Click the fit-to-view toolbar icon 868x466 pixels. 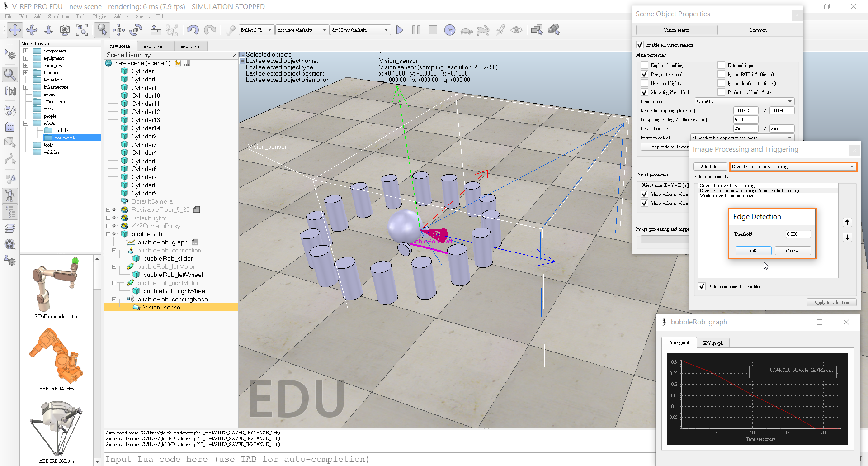point(82,30)
